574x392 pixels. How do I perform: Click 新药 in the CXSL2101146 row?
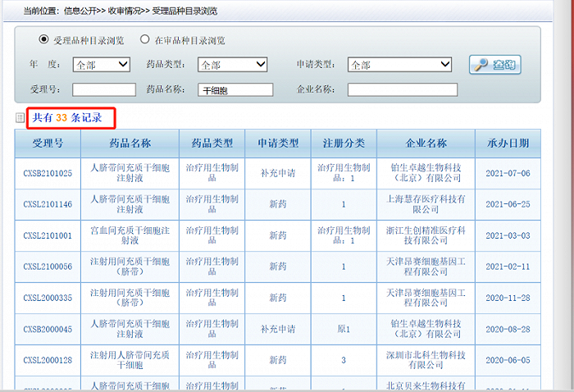tap(278, 204)
